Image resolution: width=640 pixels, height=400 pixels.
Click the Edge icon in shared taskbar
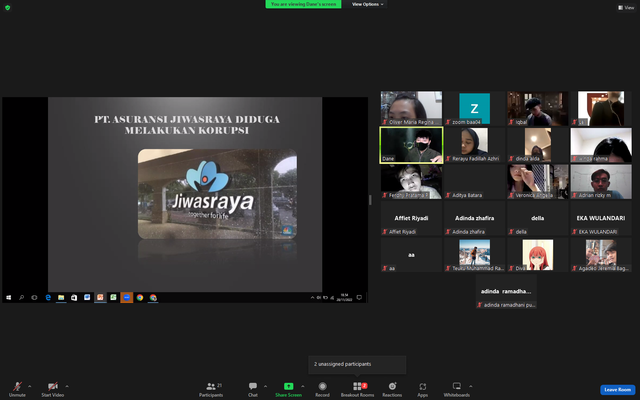pyautogui.click(x=48, y=298)
